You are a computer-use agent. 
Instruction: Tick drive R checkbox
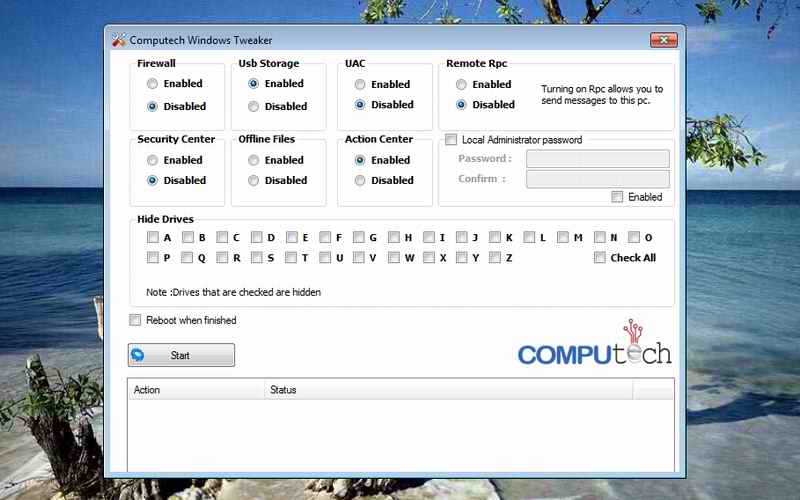[222, 258]
